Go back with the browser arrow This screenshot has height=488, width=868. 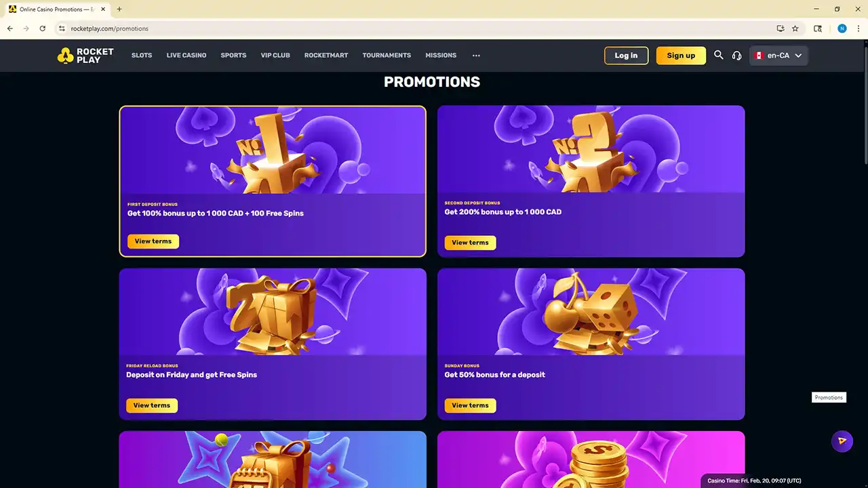pos(10,28)
